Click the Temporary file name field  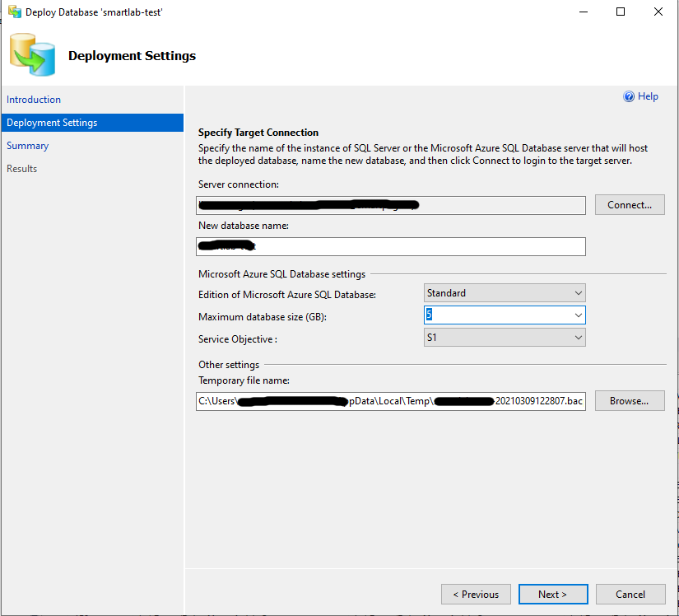click(x=391, y=401)
